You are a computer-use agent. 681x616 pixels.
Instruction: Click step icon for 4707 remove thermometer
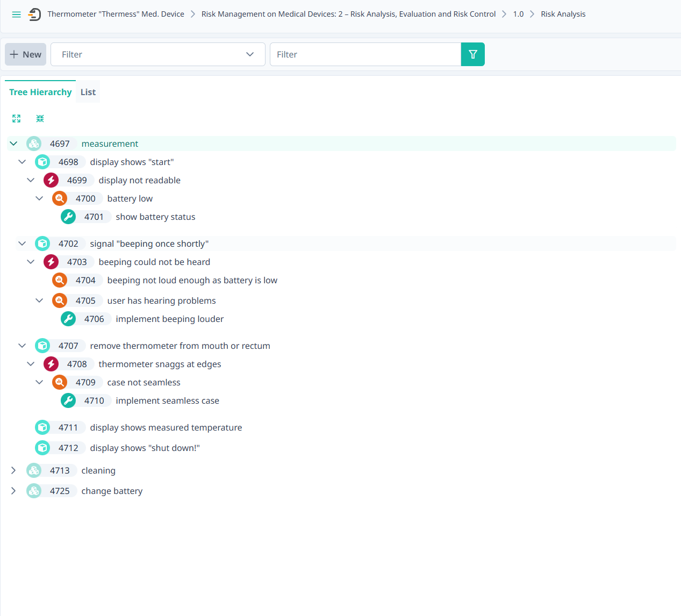(42, 346)
